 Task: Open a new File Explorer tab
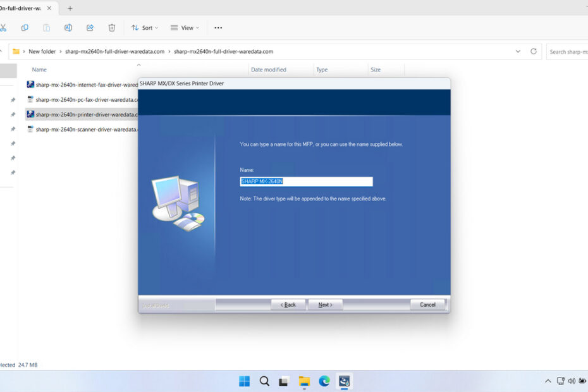point(70,8)
